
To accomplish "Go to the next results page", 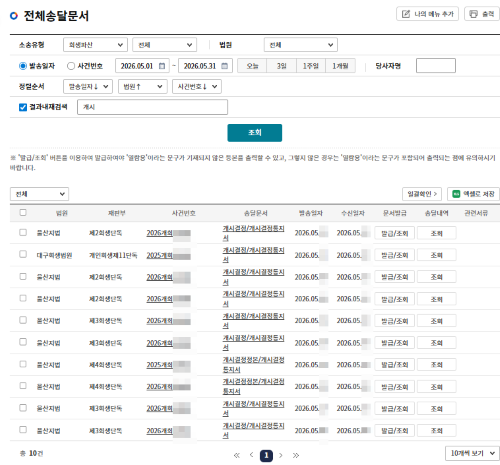I will tap(281, 455).
